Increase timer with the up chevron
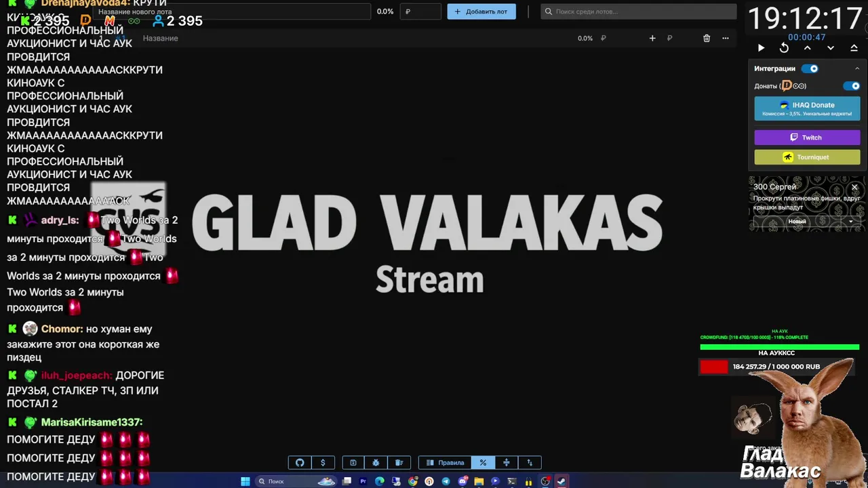 click(x=807, y=47)
